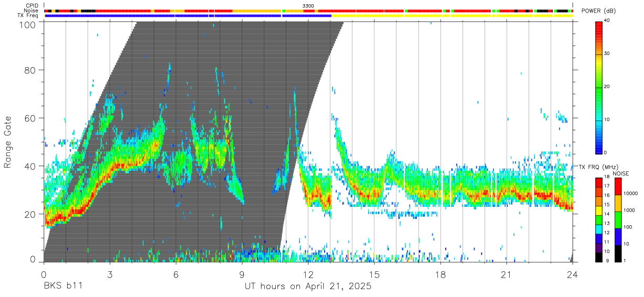Click the 'TX Freq' row label
This screenshot has width=644, height=297.
[x=28, y=16]
